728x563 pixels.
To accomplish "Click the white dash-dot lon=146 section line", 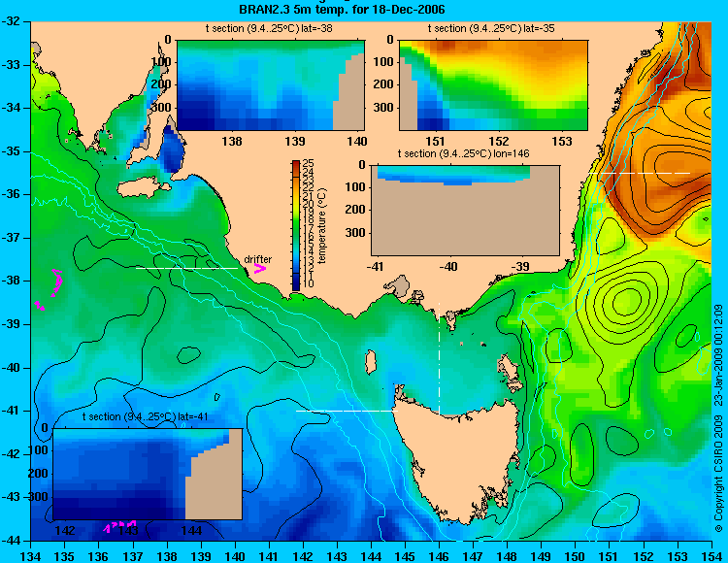I will [x=439, y=358].
